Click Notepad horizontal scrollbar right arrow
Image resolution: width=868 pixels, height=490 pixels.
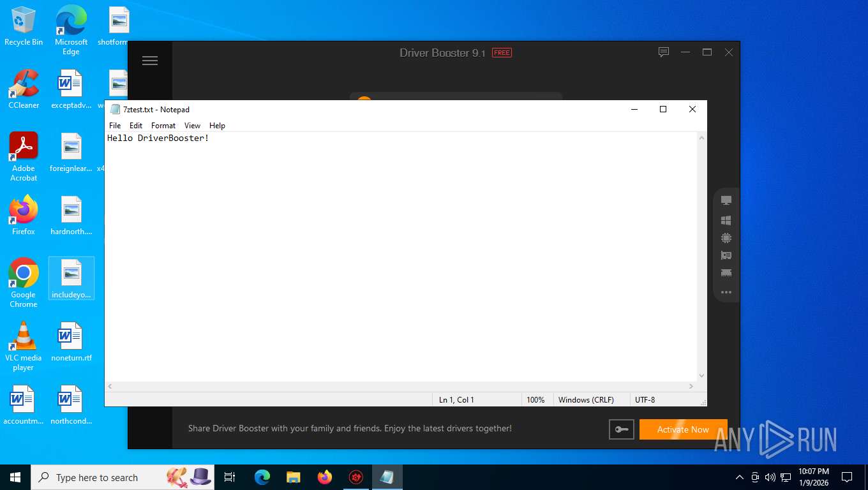[691, 387]
